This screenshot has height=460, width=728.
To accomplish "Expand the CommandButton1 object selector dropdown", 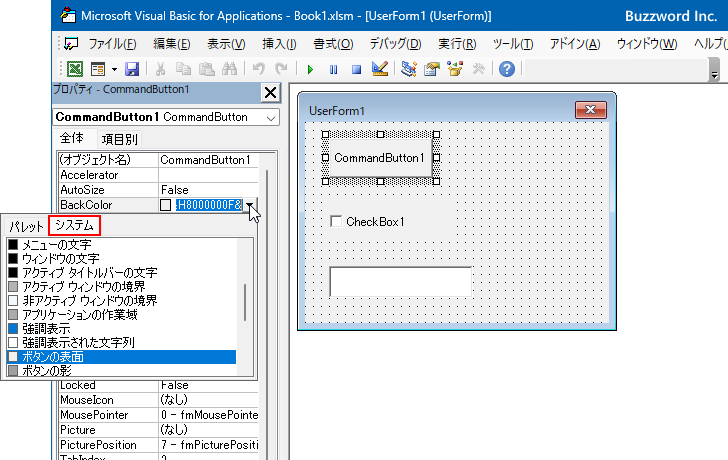I will [x=271, y=117].
